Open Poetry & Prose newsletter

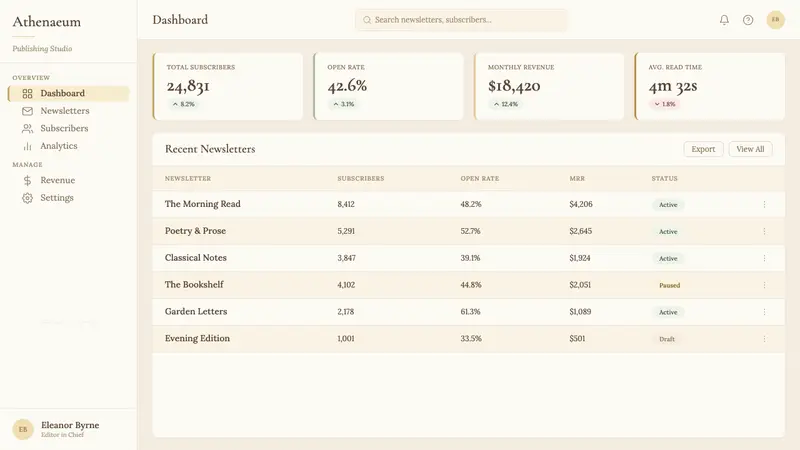click(195, 231)
